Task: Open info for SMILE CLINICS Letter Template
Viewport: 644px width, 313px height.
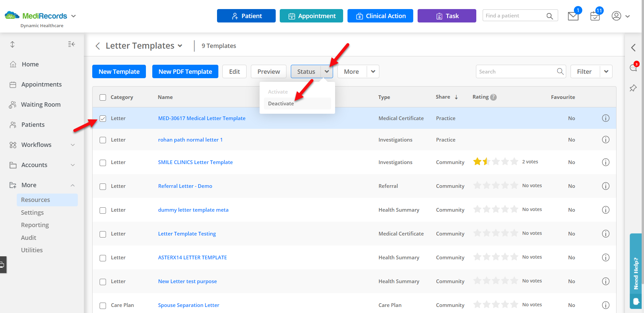Action: (605, 162)
